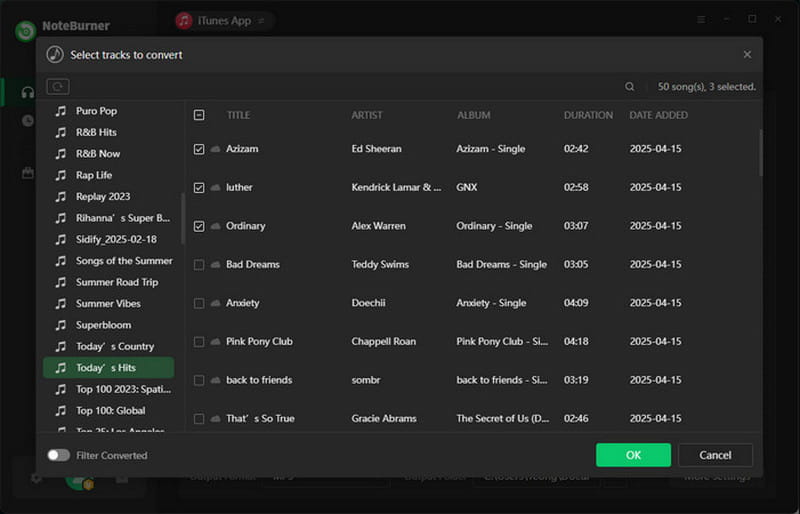Open the Puro Pop playlist
The width and height of the screenshot is (800, 514).
[x=109, y=111]
